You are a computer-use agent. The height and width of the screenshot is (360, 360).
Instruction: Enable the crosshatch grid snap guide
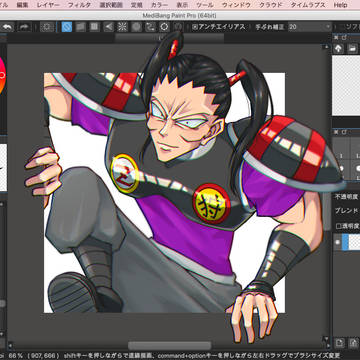click(94, 27)
